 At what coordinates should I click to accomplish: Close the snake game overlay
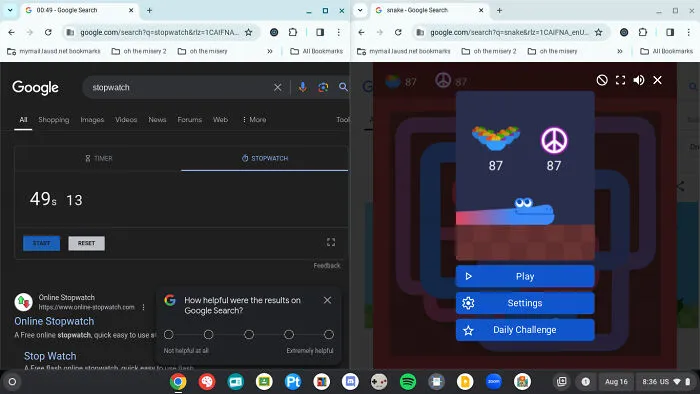[x=658, y=80]
